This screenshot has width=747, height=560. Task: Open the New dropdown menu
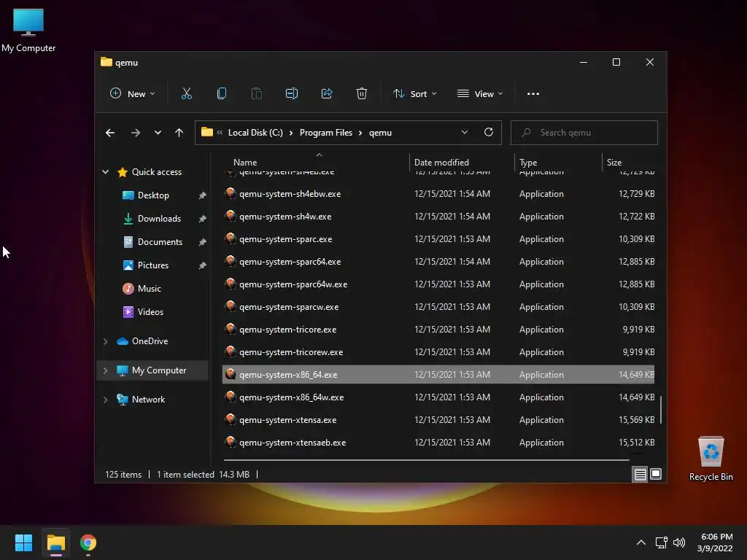(x=133, y=94)
